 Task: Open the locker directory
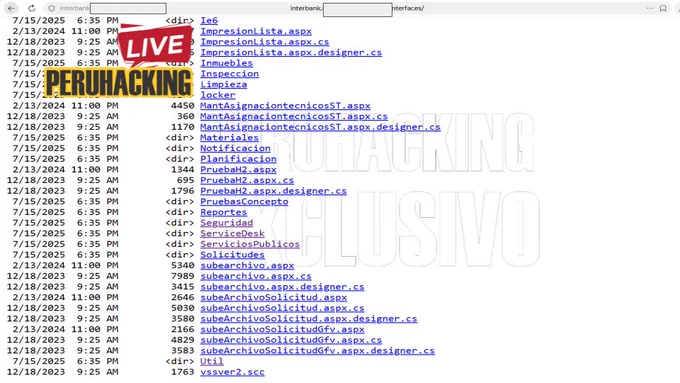point(218,95)
